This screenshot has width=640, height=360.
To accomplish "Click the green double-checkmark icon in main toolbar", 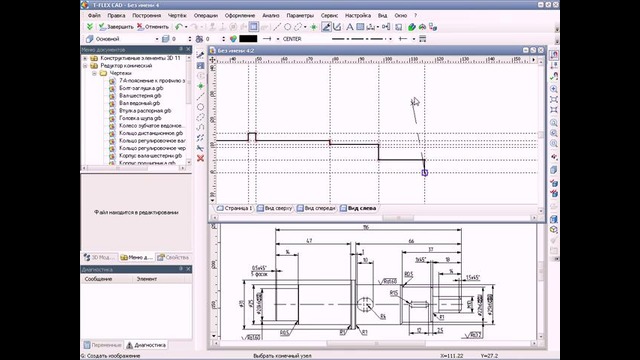I will pos(90,27).
